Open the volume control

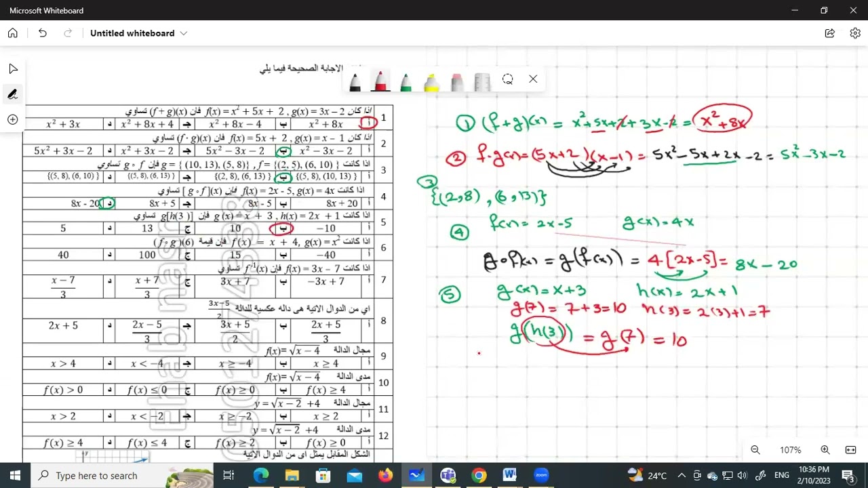[742, 475]
